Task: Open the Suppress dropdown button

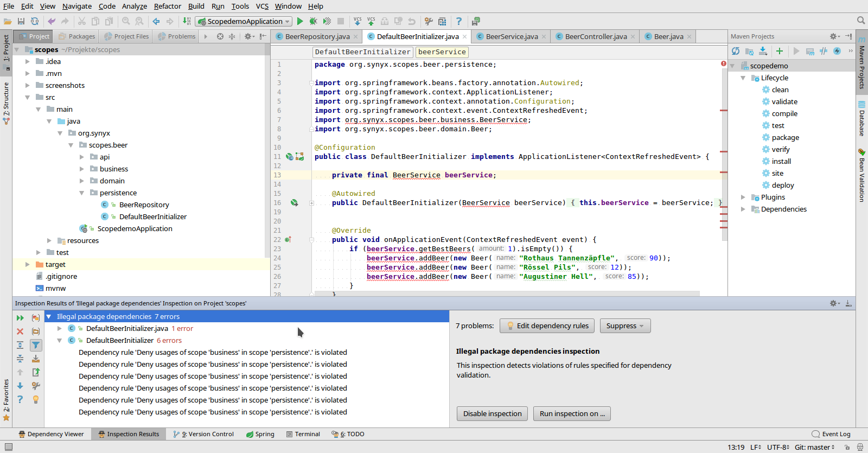Action: [625, 326]
